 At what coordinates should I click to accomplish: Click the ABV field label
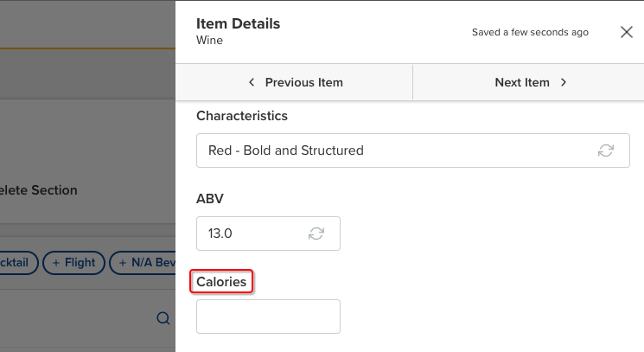[x=210, y=198]
